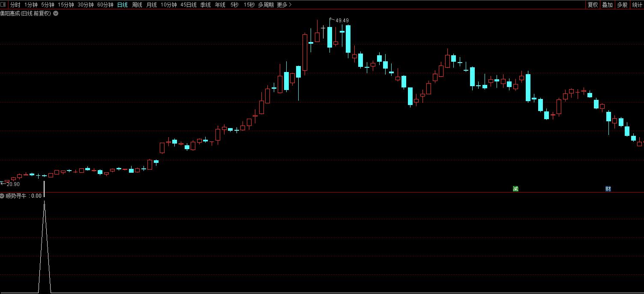Screen dimensions: 644x294
Task: Choose the 月线 monthly period
Action: [x=151, y=5]
